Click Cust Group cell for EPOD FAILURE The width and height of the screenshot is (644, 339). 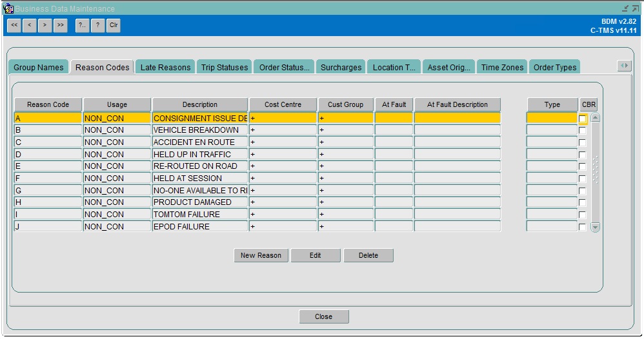click(345, 227)
